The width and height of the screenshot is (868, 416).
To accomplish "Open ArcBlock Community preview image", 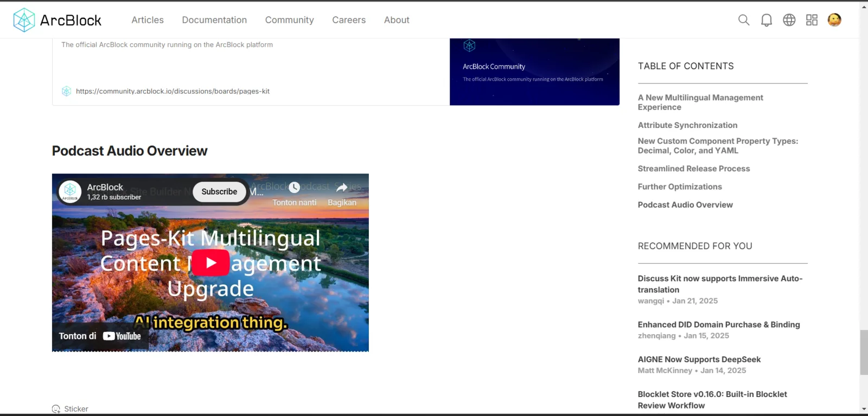I will (x=534, y=72).
